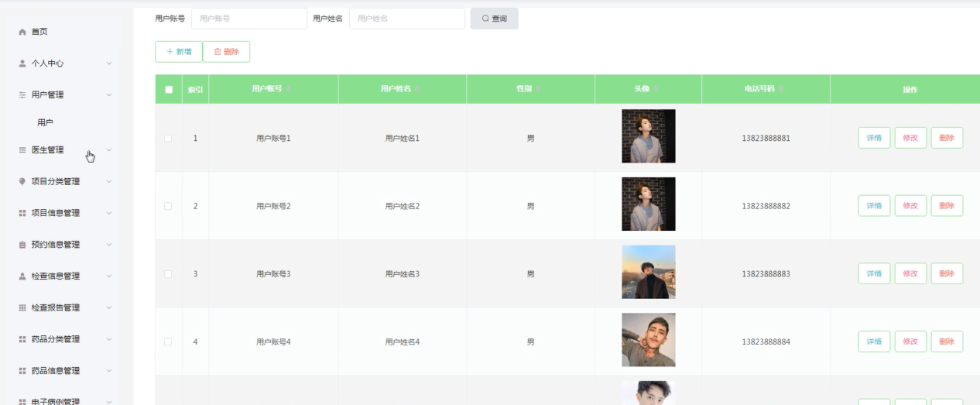Click the sort arrows on 电话号码 column

coord(782,90)
